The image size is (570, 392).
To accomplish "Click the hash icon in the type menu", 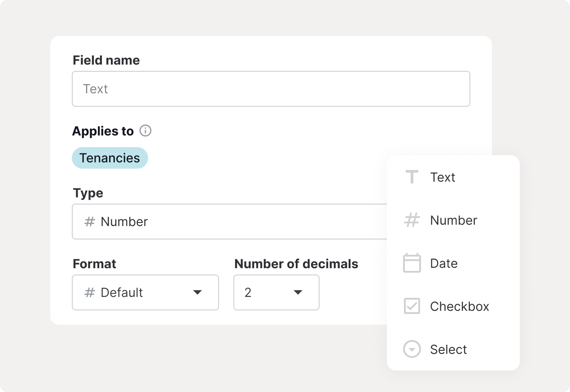I will click(x=412, y=220).
